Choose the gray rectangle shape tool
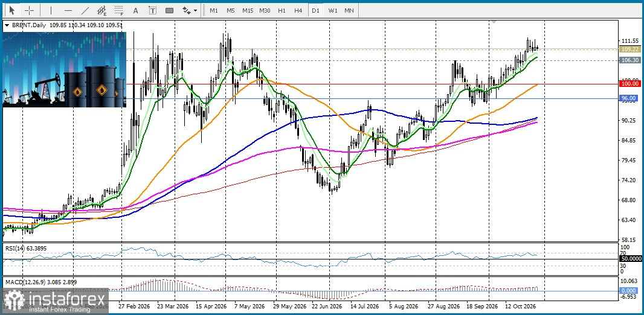This screenshot has width=644, height=315. pos(169,10)
